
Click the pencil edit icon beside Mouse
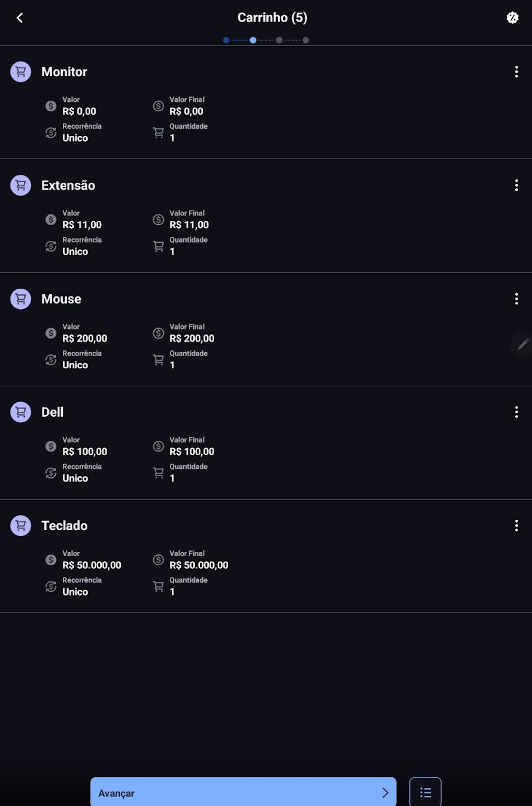[x=522, y=344]
